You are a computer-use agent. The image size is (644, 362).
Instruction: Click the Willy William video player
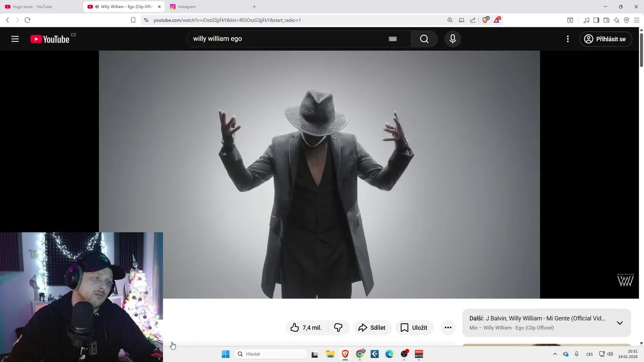pos(319,174)
